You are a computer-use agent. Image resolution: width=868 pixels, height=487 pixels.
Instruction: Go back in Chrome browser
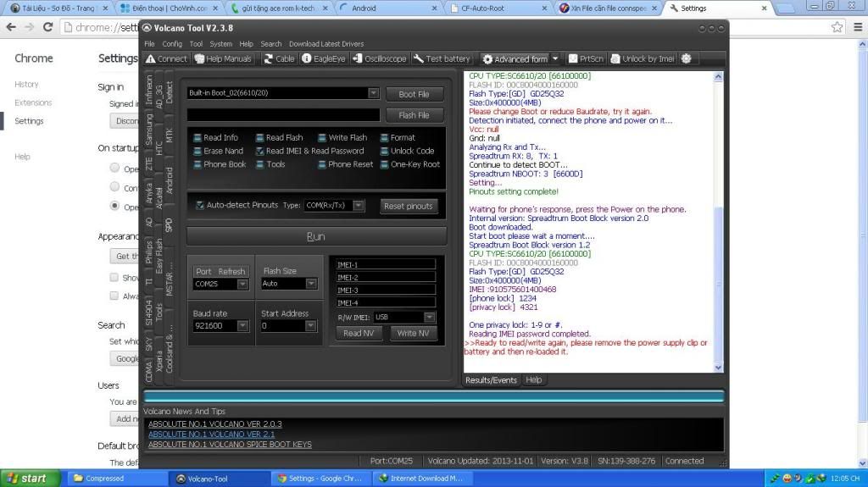[x=11, y=27]
